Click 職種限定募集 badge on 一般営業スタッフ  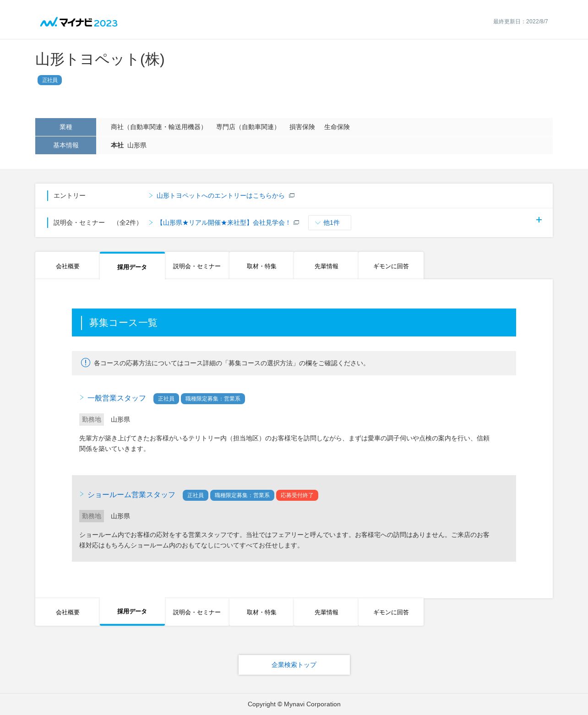tap(213, 399)
